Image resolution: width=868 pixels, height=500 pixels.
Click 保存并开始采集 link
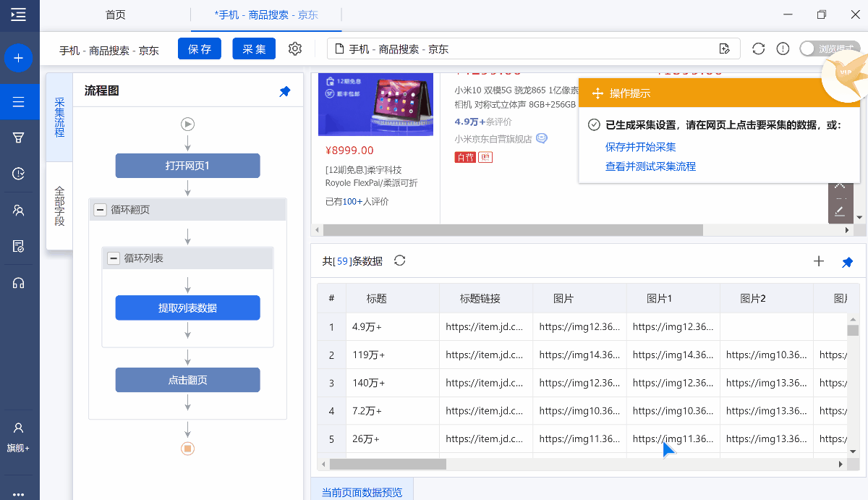click(641, 147)
